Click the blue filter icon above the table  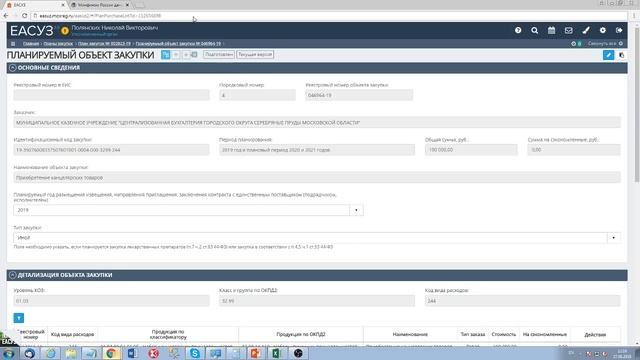pyautogui.click(x=19, y=318)
